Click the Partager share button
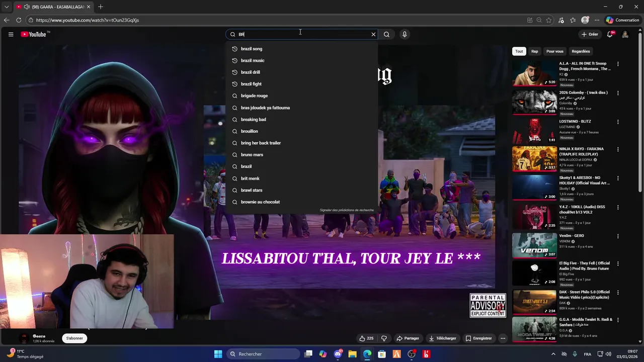 click(408, 338)
